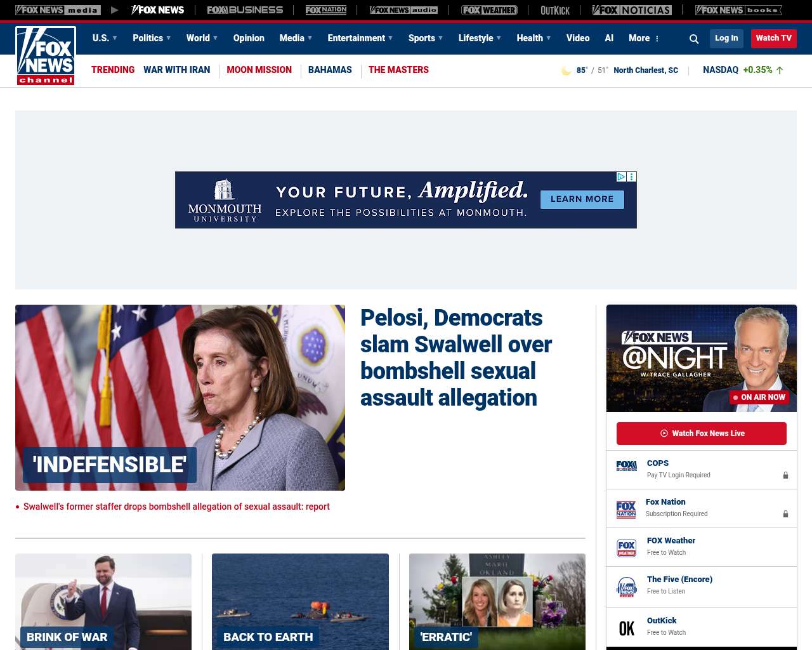This screenshot has height=650, width=812.
Task: Click the Log In button
Action: click(x=726, y=38)
